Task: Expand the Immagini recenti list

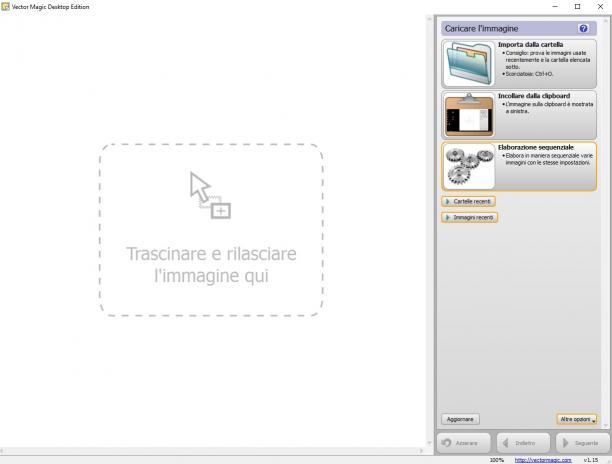Action: coord(470,217)
